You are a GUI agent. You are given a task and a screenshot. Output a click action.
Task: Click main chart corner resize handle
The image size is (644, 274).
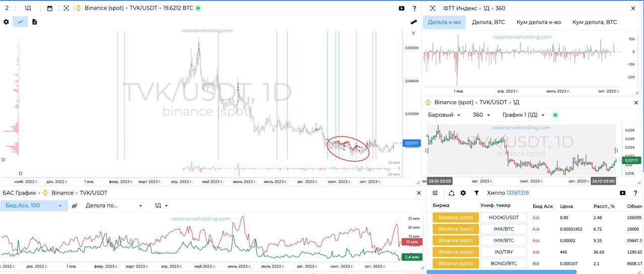(417, 182)
